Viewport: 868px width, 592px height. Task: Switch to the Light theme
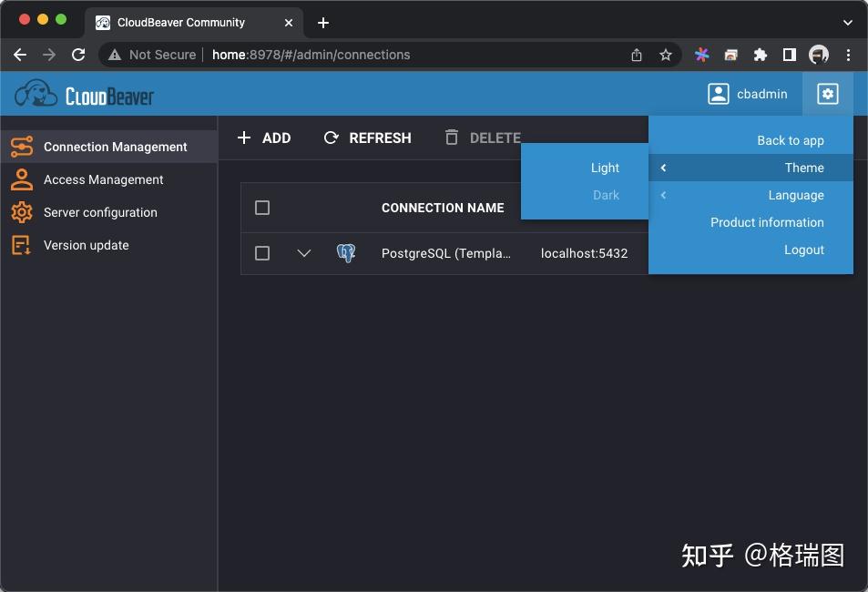tap(585, 168)
